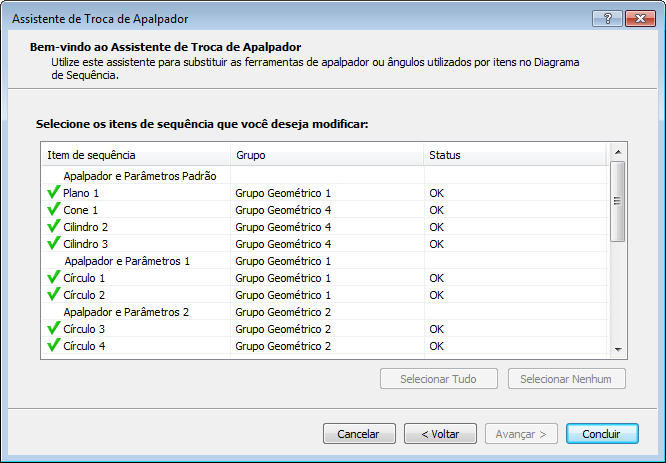
Task: Click the Status column header
Action: point(514,155)
